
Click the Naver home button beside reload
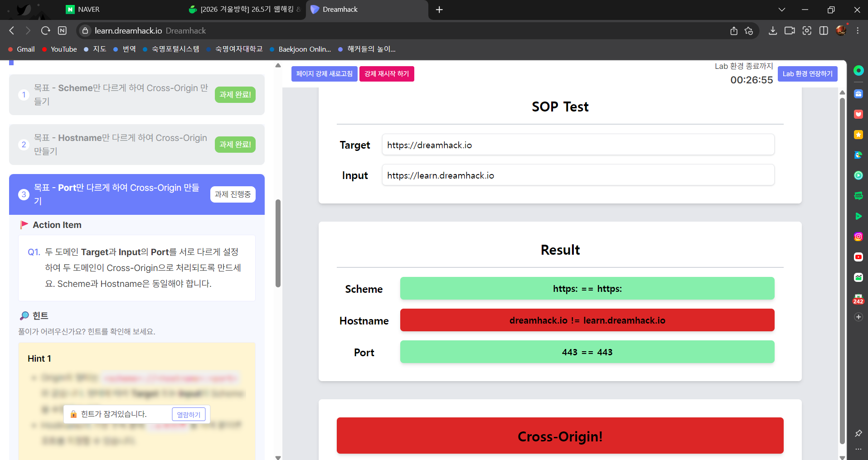coord(63,31)
